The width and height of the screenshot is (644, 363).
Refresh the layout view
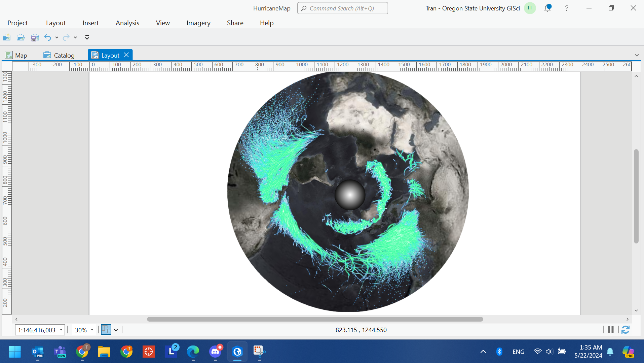[x=625, y=330]
